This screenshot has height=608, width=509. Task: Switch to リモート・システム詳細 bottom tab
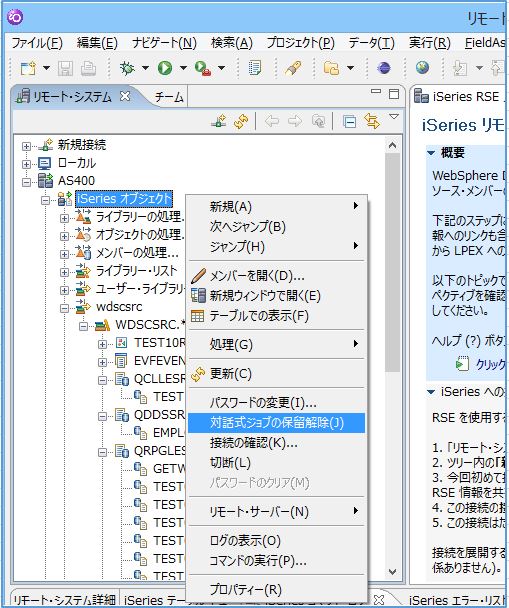(64, 599)
